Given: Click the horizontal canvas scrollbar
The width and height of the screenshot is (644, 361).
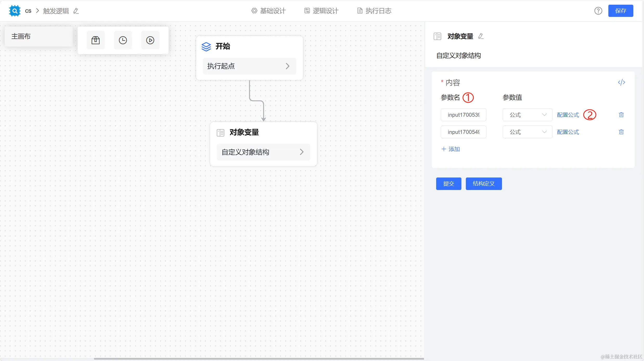Looking at the screenshot, I should coord(259,359).
